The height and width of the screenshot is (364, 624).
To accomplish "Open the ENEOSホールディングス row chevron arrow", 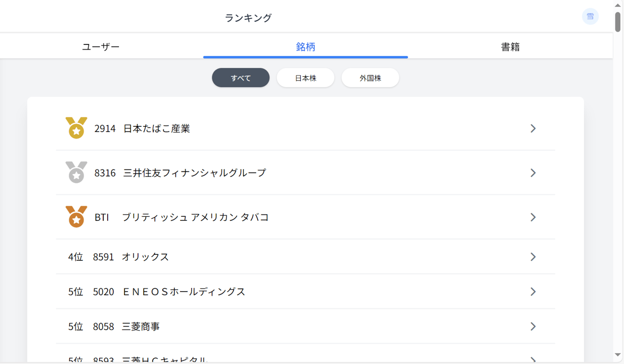I will point(533,292).
